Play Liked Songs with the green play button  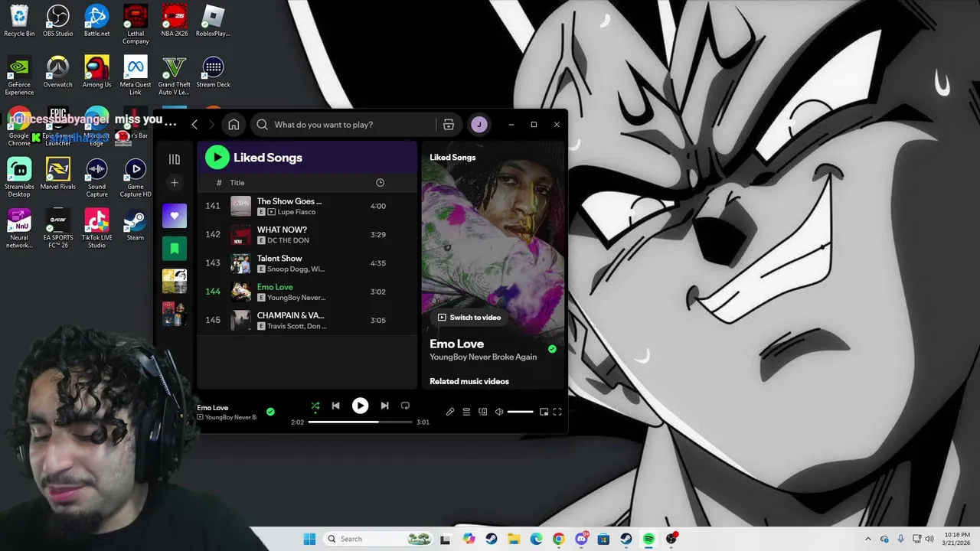point(217,158)
